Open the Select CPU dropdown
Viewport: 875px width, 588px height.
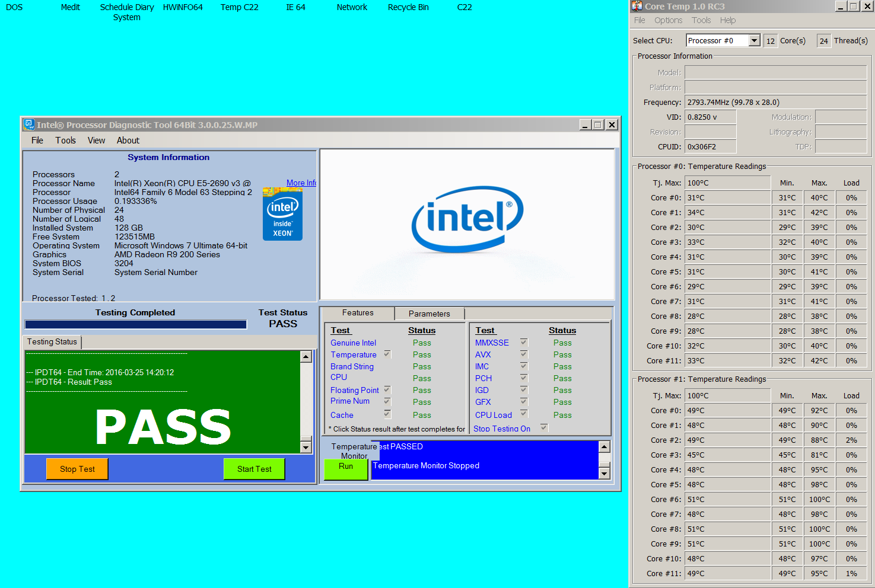pos(754,40)
